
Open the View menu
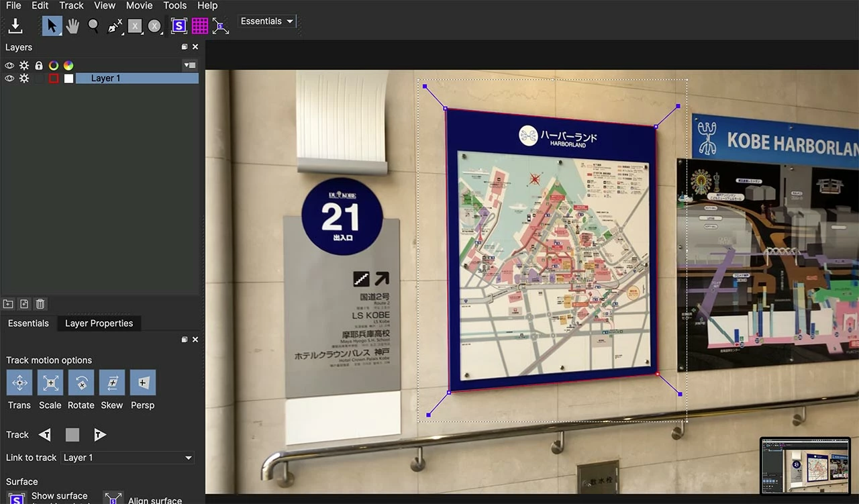105,5
